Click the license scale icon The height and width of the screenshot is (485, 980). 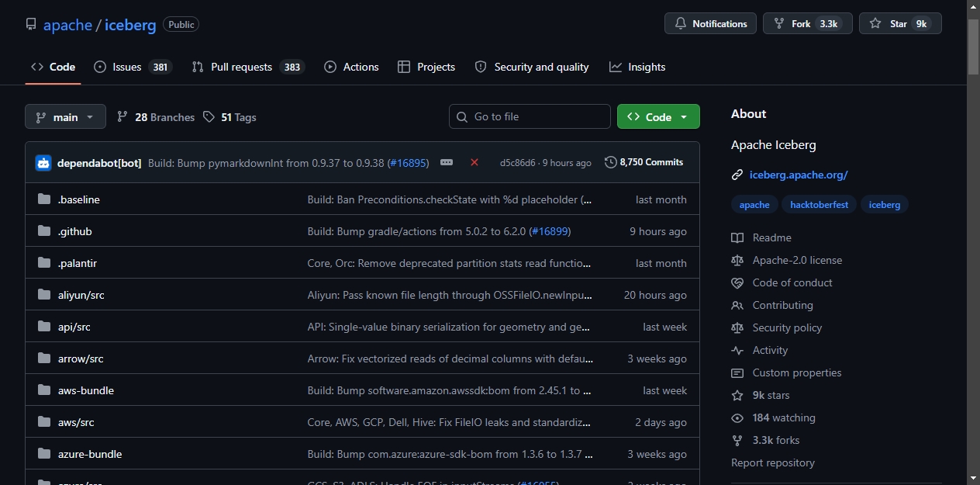pyautogui.click(x=737, y=260)
